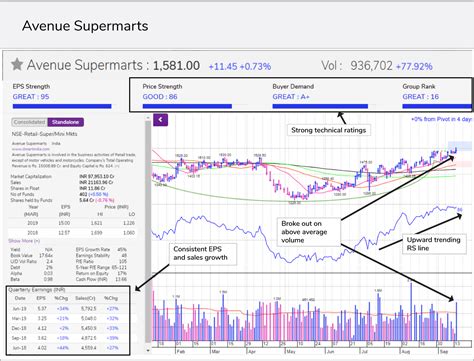Click the Aug label on chart time axis
474x361 pixels.
[x=405, y=352]
